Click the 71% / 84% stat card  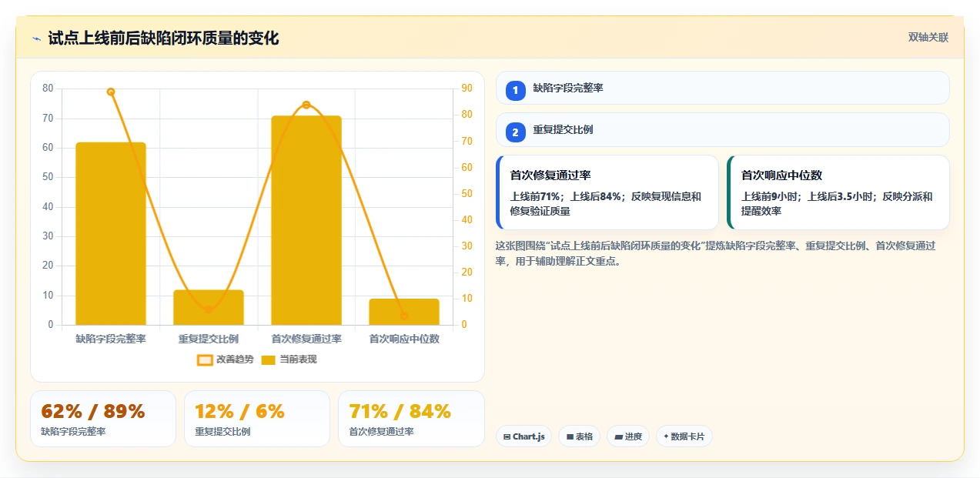coord(411,419)
